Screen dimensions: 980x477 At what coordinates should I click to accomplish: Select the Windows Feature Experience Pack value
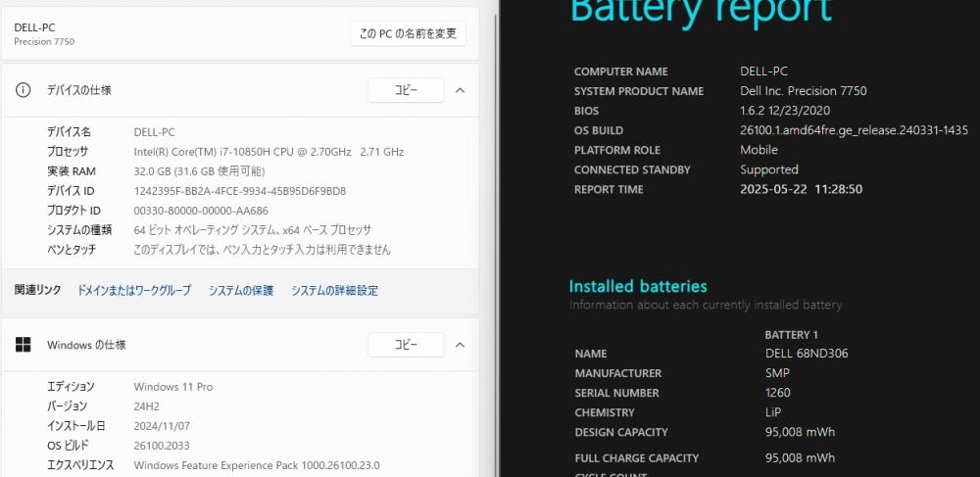point(256,466)
